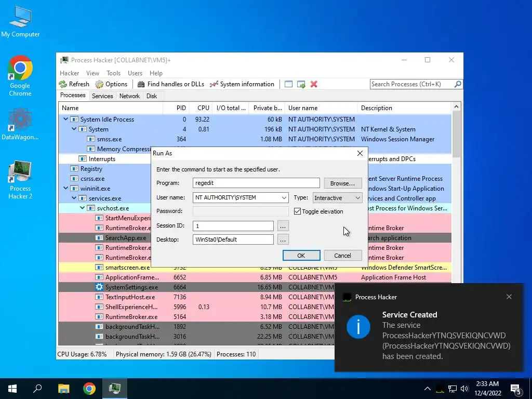Select the Registry process row
The width and height of the screenshot is (532, 399).
point(105,169)
